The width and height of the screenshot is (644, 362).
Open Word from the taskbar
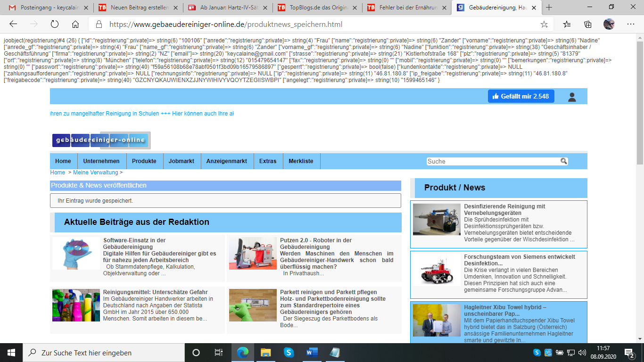point(312,352)
